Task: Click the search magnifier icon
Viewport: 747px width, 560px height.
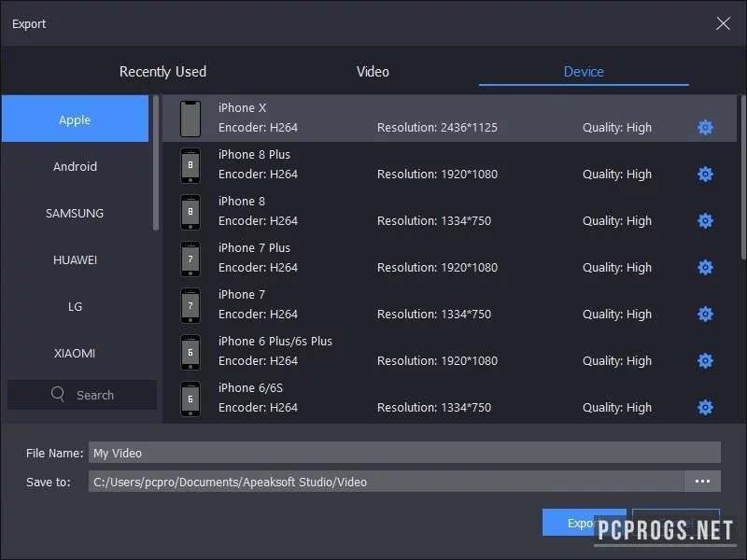Action: click(x=58, y=394)
